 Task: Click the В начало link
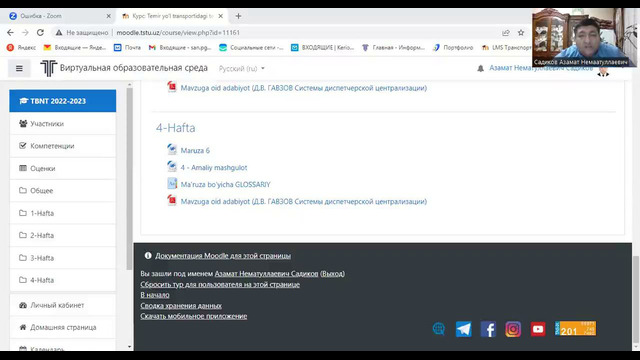coord(155,295)
